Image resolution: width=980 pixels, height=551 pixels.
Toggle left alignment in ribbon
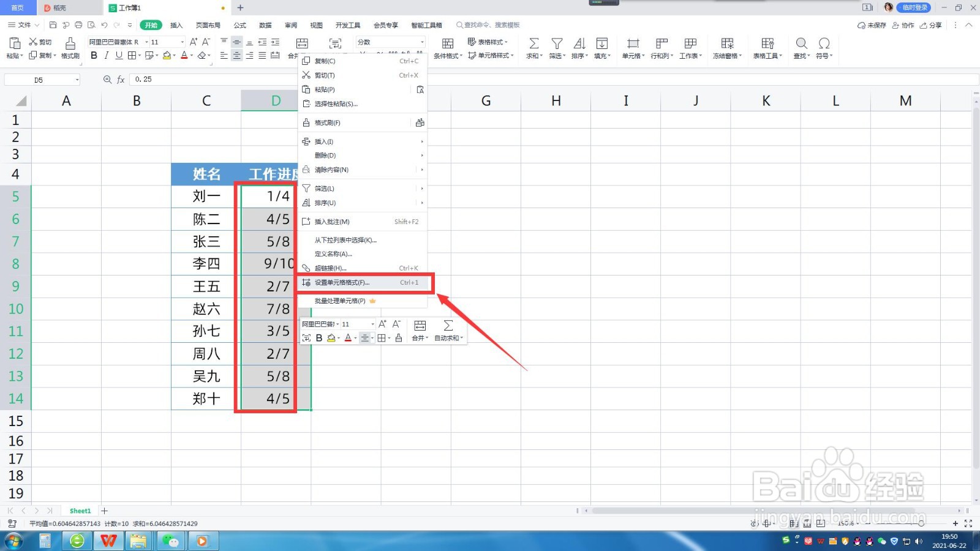224,56
